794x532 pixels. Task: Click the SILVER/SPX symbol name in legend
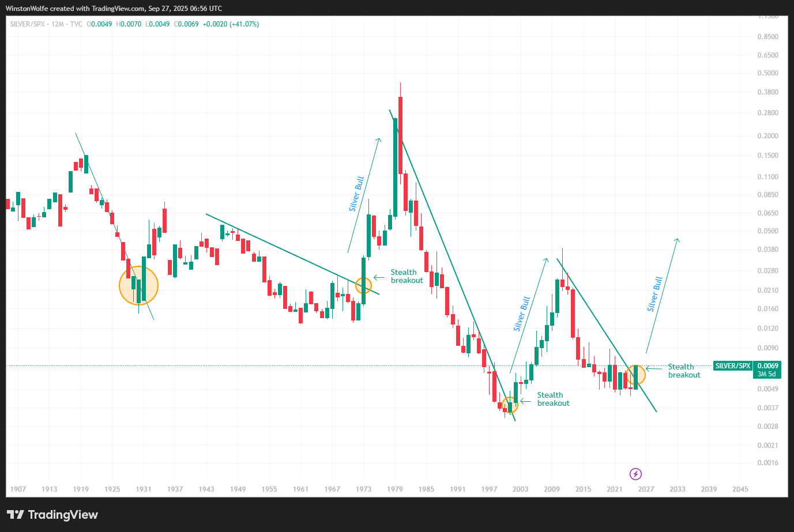27,24
